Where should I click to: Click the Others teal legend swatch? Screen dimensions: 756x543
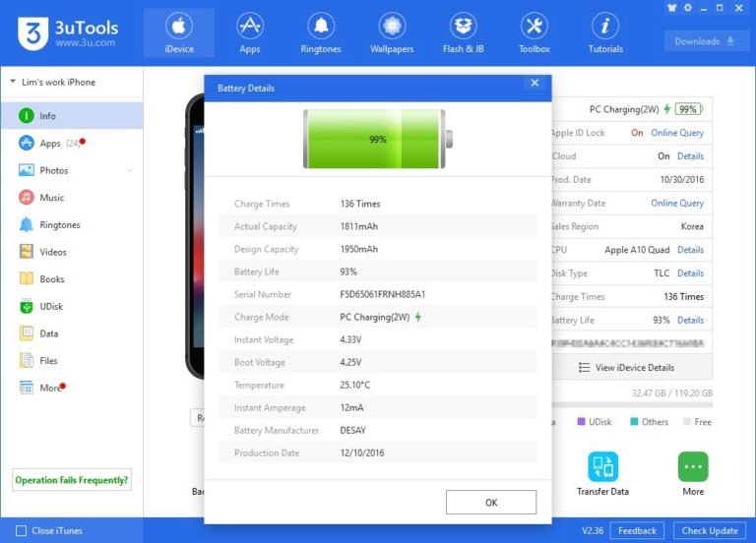(634, 422)
